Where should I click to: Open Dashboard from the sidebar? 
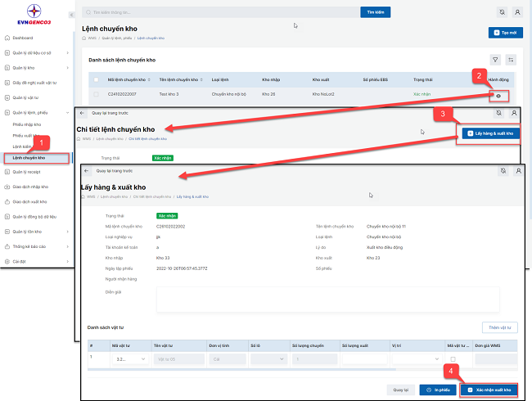22,38
